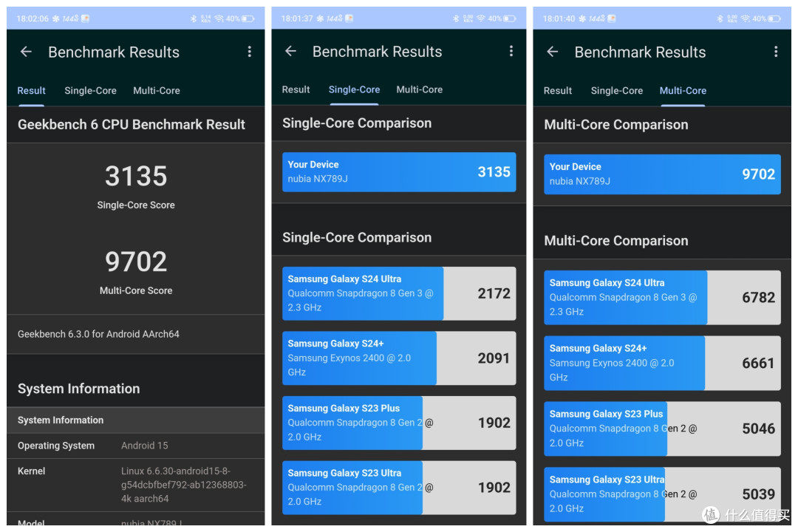Select Result tab on left screen

[32, 91]
